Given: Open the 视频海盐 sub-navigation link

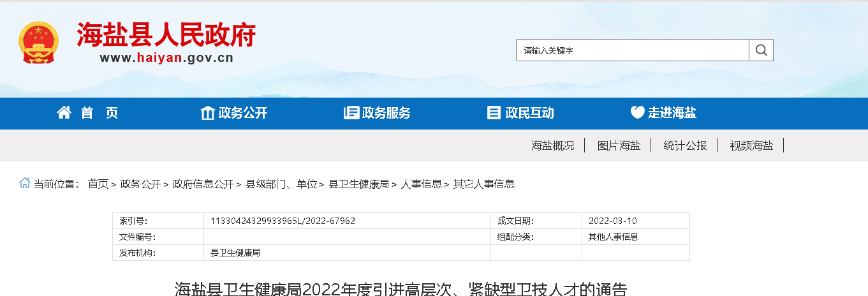Looking at the screenshot, I should point(751,145).
